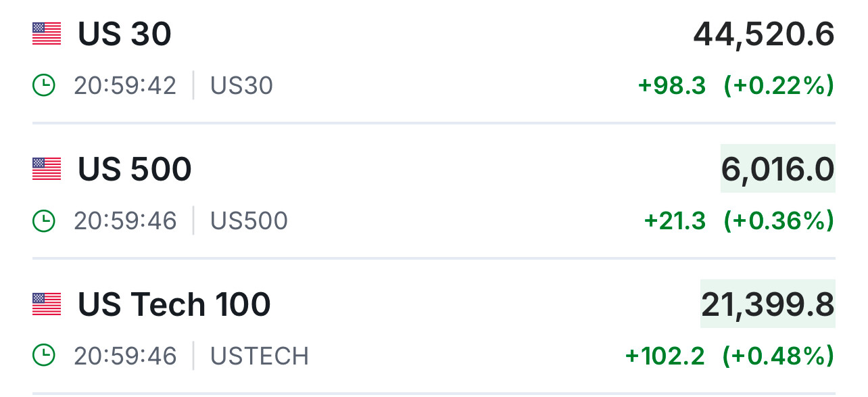Click the highlighted US 500 price 6,016.0
Viewport: 868px width, 397px height.
click(x=777, y=169)
